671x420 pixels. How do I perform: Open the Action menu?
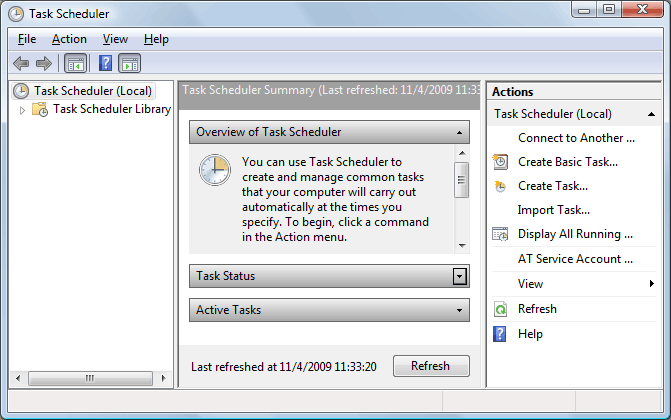pos(69,39)
